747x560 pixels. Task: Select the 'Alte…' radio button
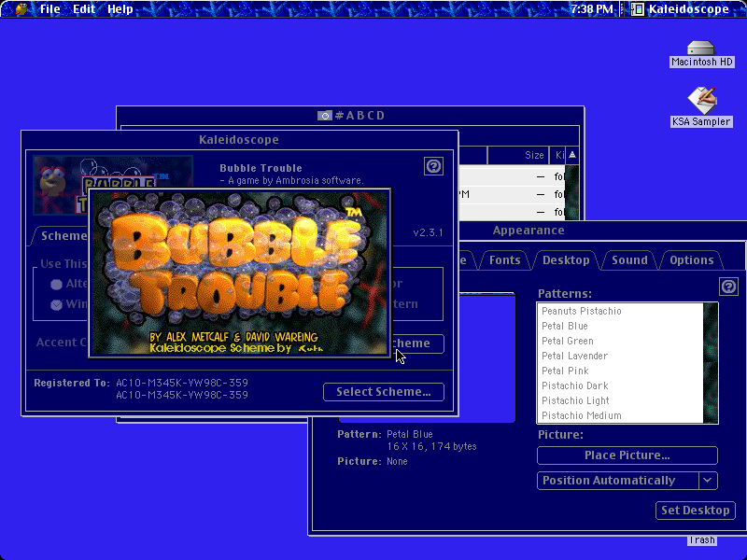click(x=57, y=285)
